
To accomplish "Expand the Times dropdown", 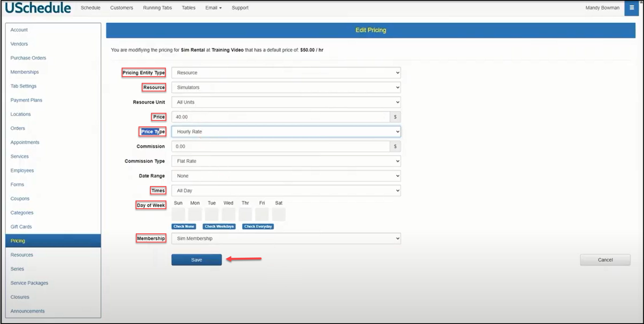I will pos(286,191).
